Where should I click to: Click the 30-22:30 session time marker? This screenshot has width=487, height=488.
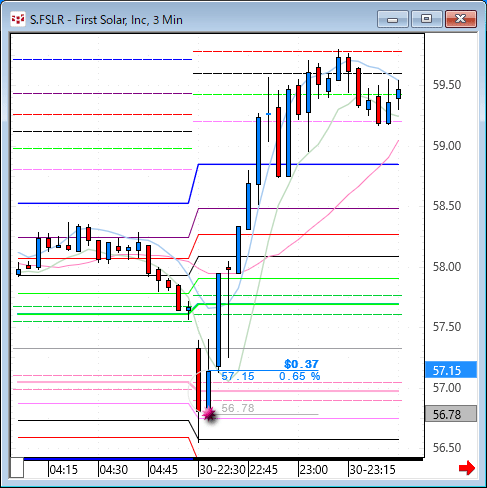(x=223, y=470)
